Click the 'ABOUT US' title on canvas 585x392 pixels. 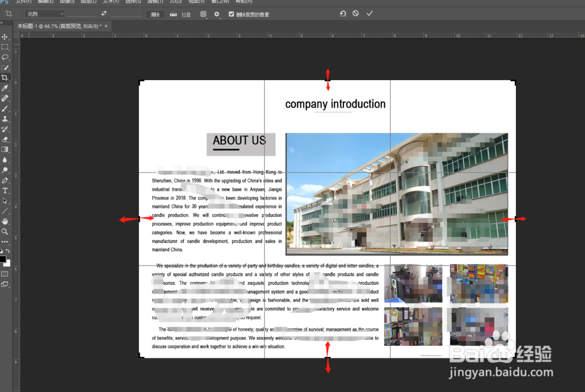point(239,140)
